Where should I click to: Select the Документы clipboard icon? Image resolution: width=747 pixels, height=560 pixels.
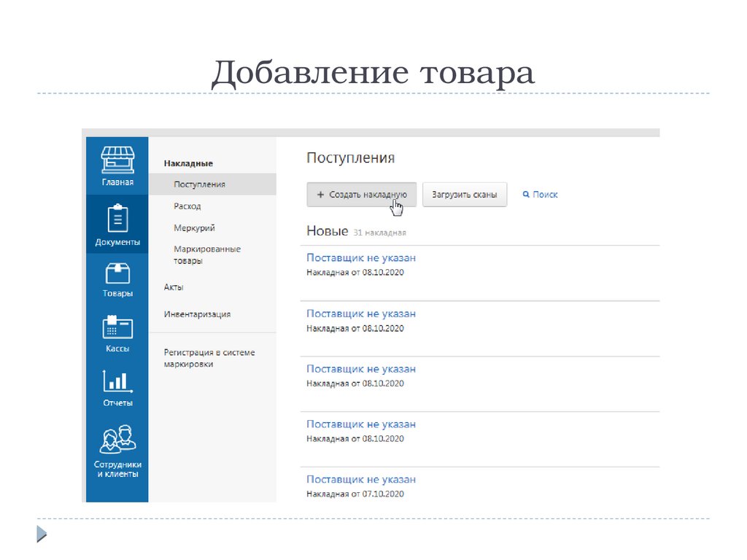[x=117, y=219]
